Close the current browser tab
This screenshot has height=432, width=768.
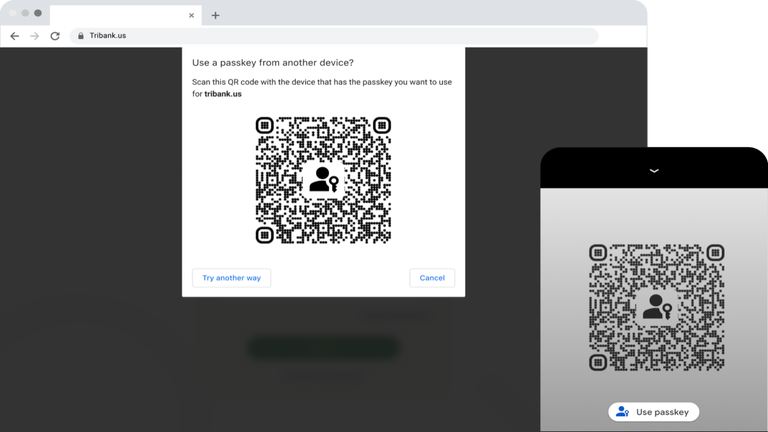[x=192, y=15]
